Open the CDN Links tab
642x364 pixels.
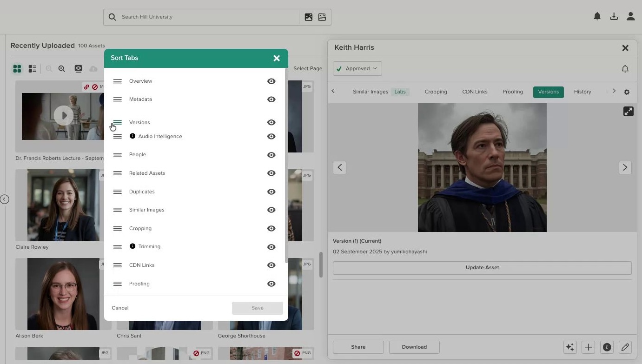click(475, 92)
